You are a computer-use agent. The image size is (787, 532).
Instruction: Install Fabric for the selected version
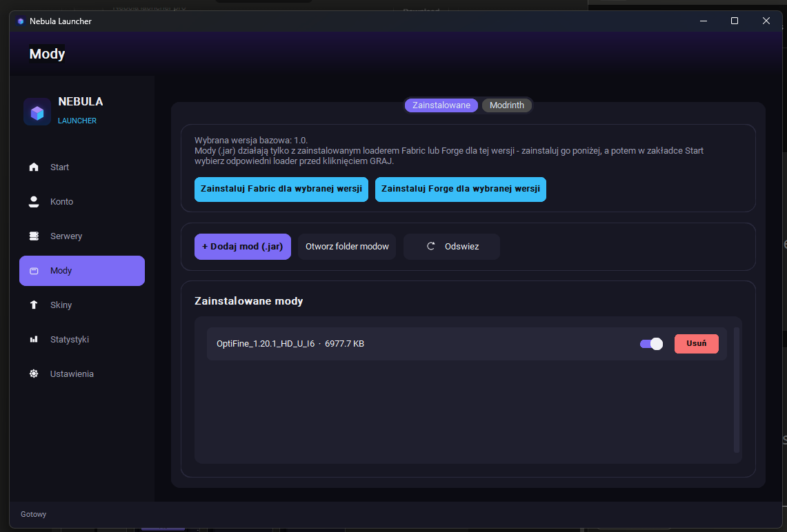pos(281,189)
